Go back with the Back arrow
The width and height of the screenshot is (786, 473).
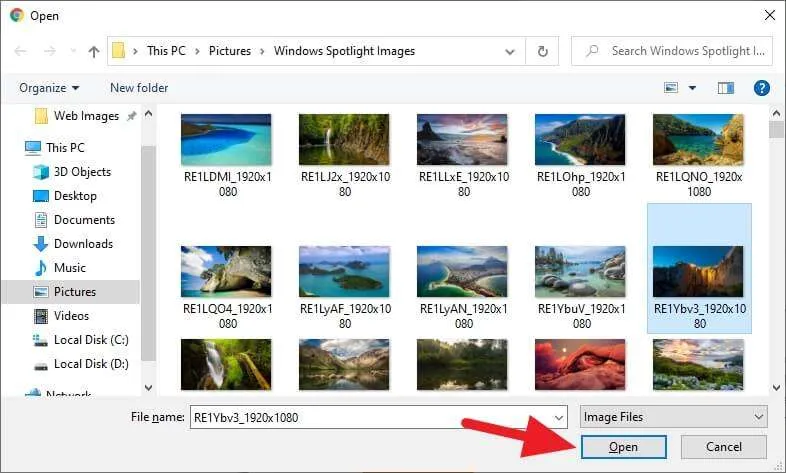point(20,51)
